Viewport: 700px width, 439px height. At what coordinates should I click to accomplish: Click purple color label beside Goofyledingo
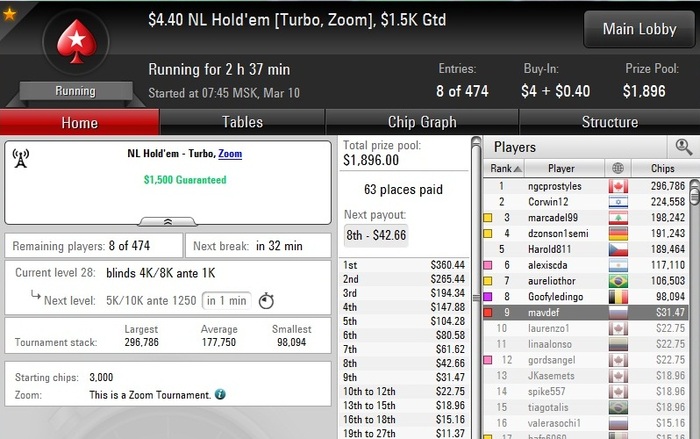[x=488, y=297]
